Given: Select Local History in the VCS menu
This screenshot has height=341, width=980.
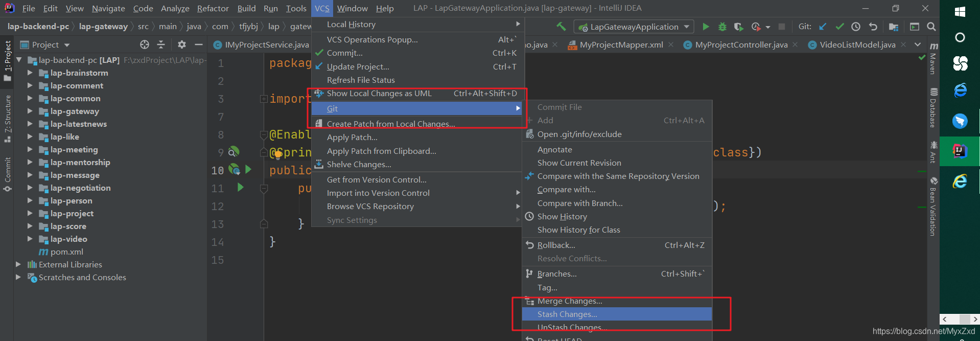Looking at the screenshot, I should click(x=418, y=24).
